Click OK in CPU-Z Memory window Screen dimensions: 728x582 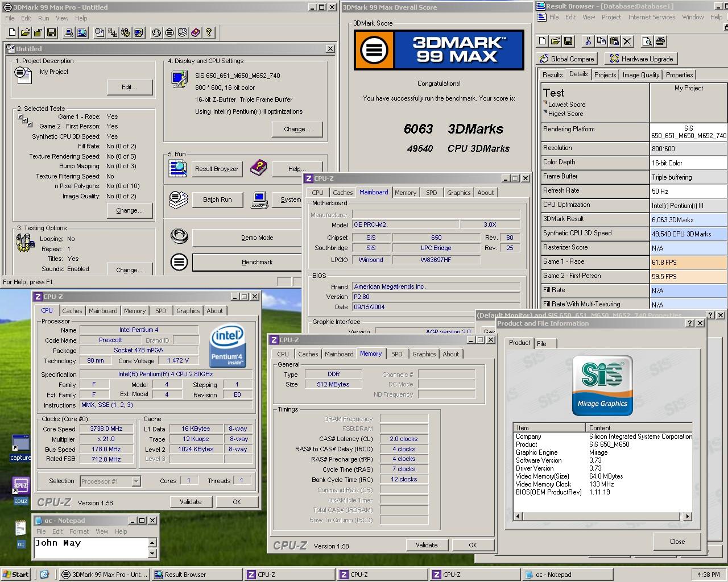pos(473,545)
